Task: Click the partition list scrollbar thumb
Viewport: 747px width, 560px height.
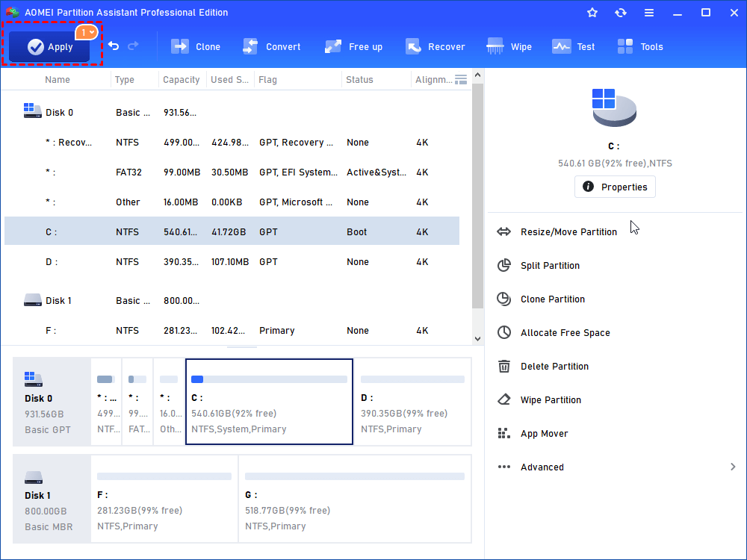Action: point(478,196)
